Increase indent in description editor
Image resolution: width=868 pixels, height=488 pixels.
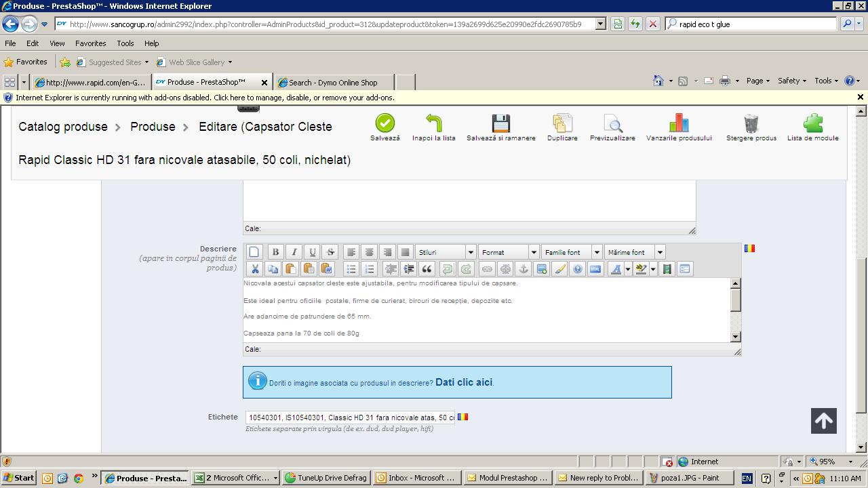(x=409, y=269)
